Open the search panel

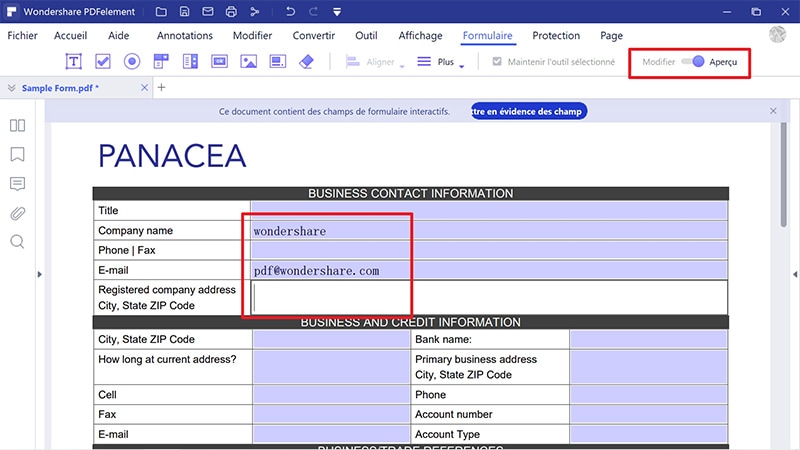(x=17, y=242)
